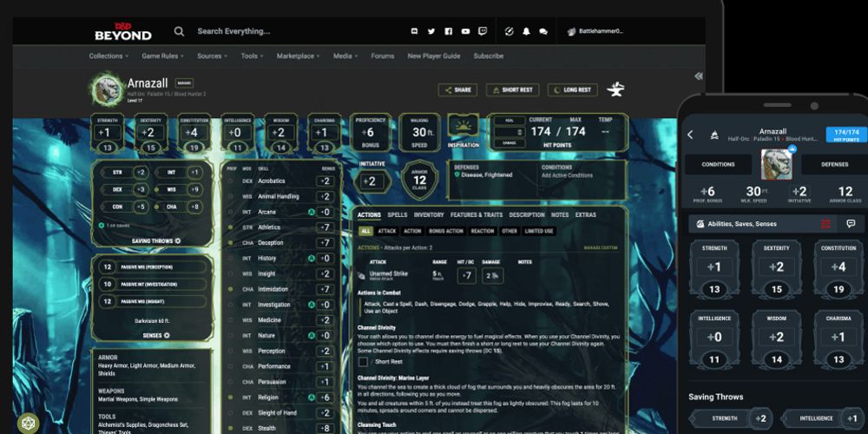The height and width of the screenshot is (434, 868).
Task: Switch to the Spells tab
Action: click(398, 214)
